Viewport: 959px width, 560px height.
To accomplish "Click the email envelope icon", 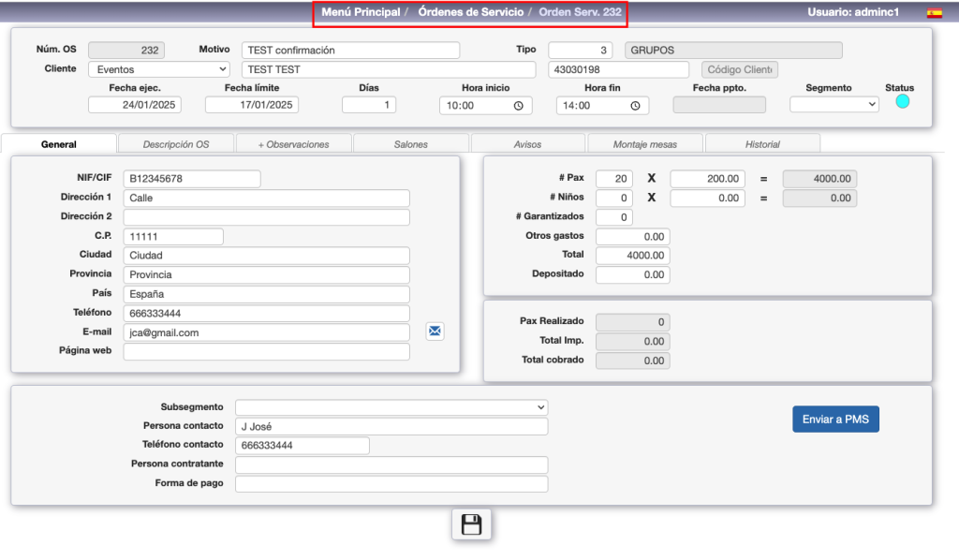I will (x=435, y=332).
